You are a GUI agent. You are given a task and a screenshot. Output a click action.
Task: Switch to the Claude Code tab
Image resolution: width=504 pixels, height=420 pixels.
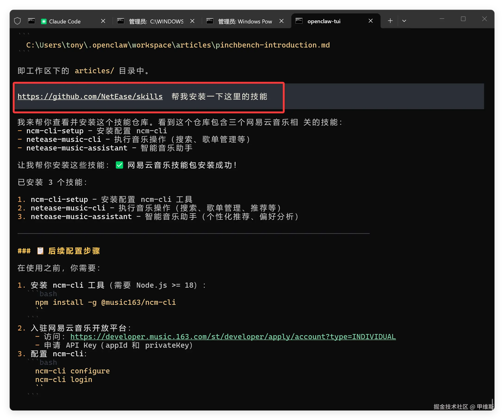[65, 21]
